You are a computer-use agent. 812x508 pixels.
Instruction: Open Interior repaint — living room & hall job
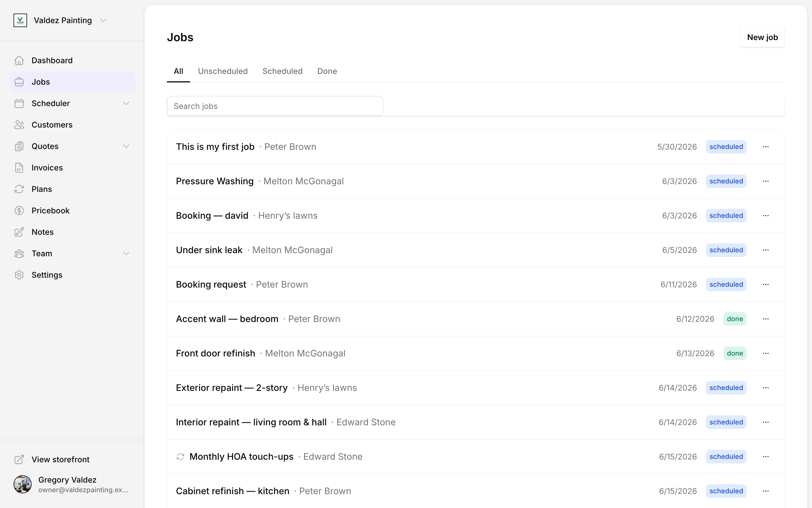[x=476, y=422]
